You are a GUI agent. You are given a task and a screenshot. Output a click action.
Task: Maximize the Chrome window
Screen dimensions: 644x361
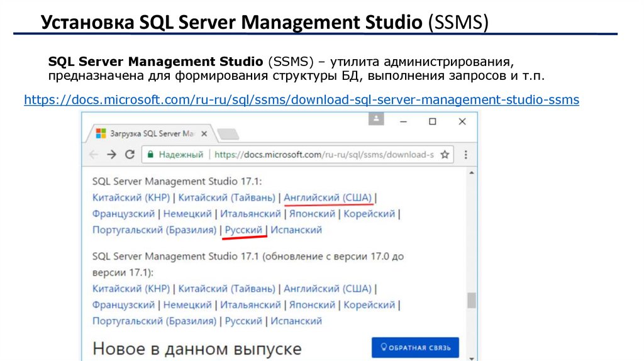point(433,121)
